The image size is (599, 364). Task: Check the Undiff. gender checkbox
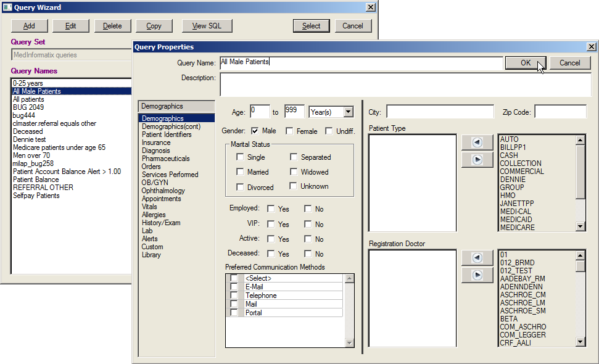coord(329,131)
